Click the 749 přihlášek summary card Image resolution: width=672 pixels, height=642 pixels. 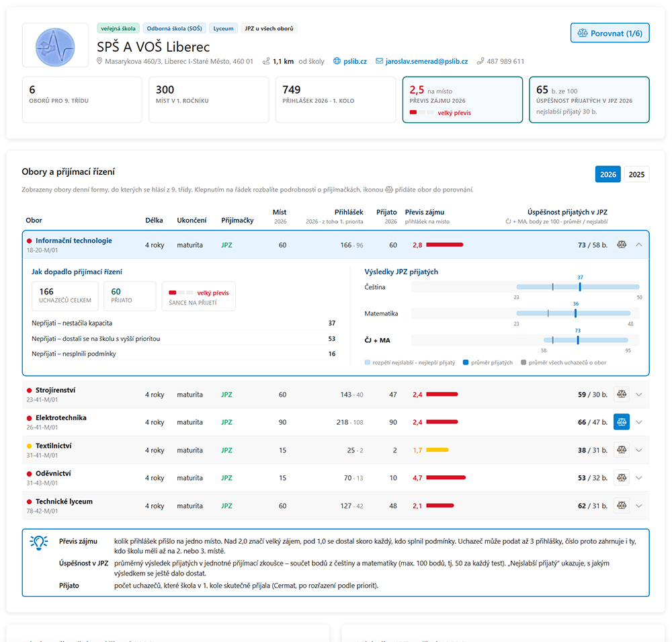(x=335, y=100)
